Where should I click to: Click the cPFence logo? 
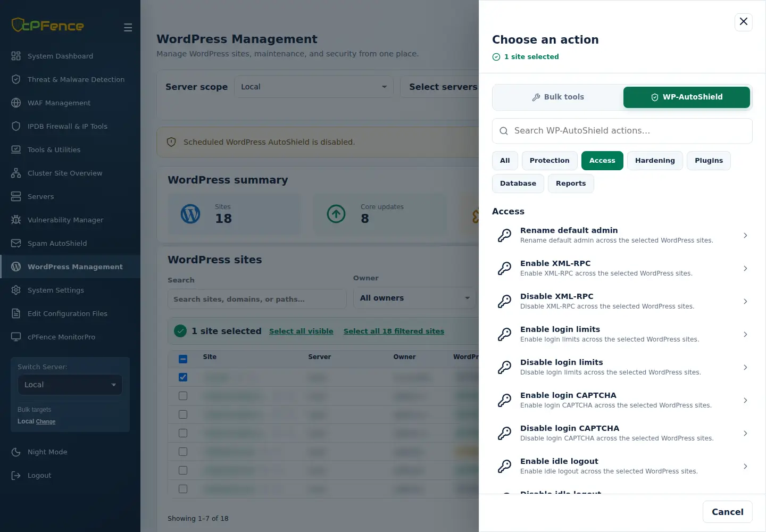[48, 25]
